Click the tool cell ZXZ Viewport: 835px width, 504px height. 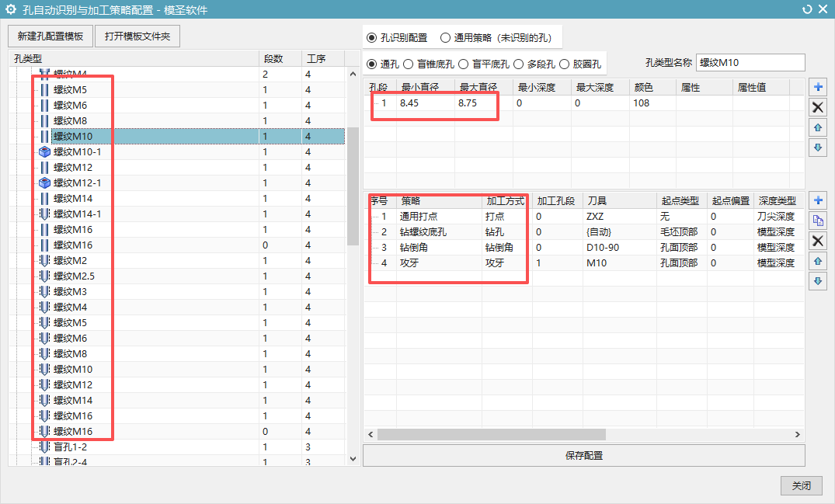click(x=620, y=216)
